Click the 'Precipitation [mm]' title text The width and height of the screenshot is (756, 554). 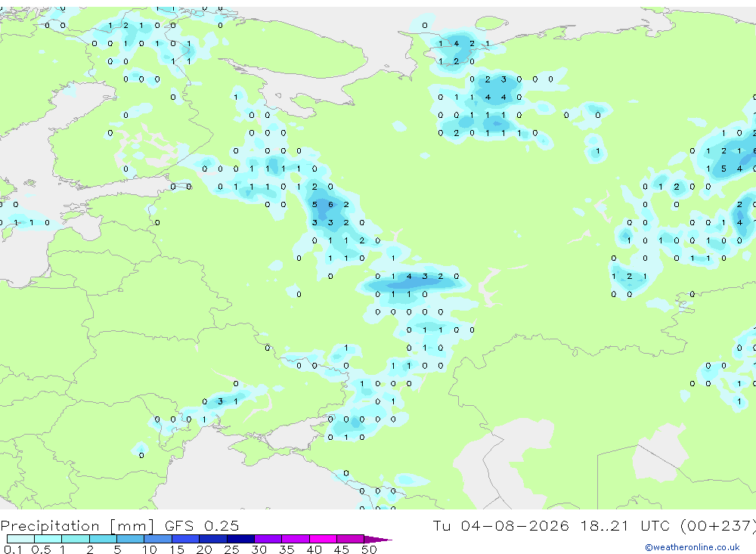77,525
